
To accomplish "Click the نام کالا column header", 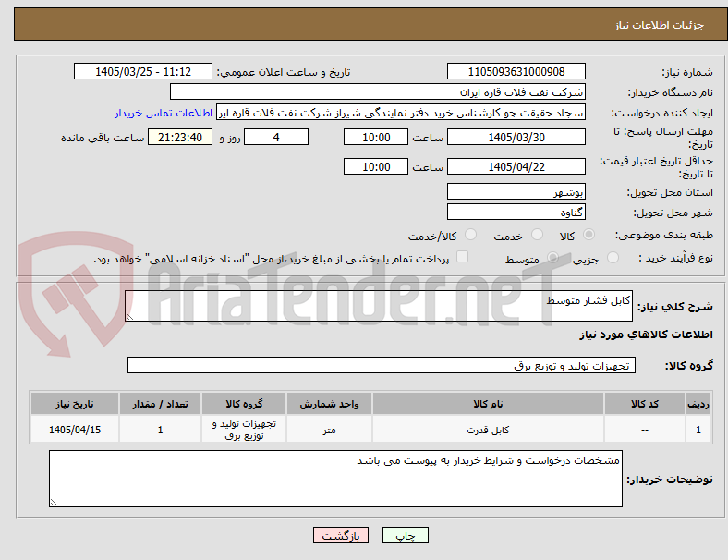I will point(488,404).
